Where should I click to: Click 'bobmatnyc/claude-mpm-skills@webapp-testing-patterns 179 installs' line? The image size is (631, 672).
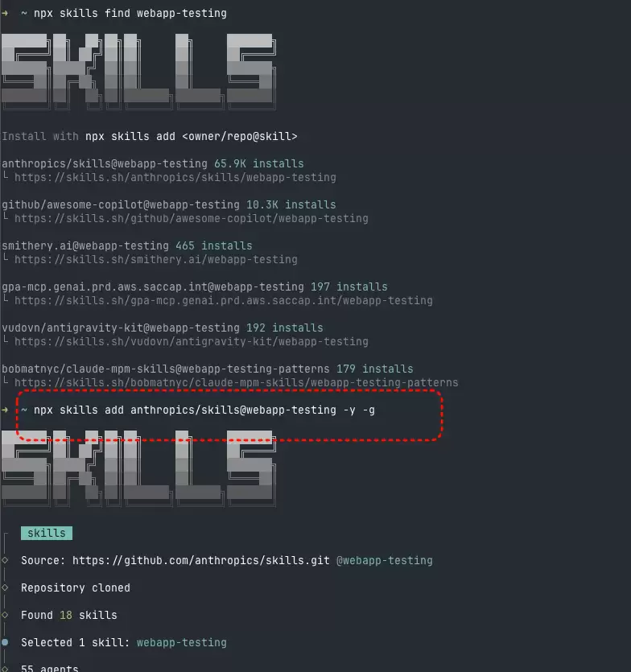coord(208,369)
